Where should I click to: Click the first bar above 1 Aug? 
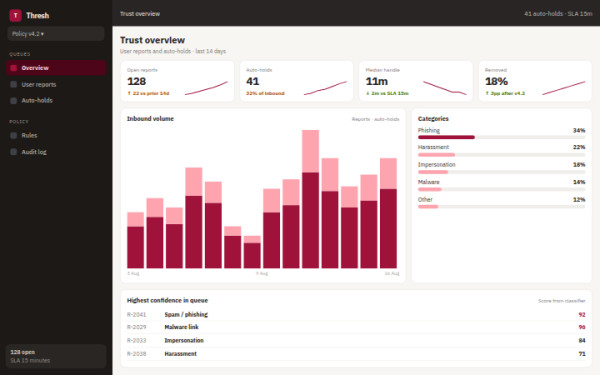135,240
